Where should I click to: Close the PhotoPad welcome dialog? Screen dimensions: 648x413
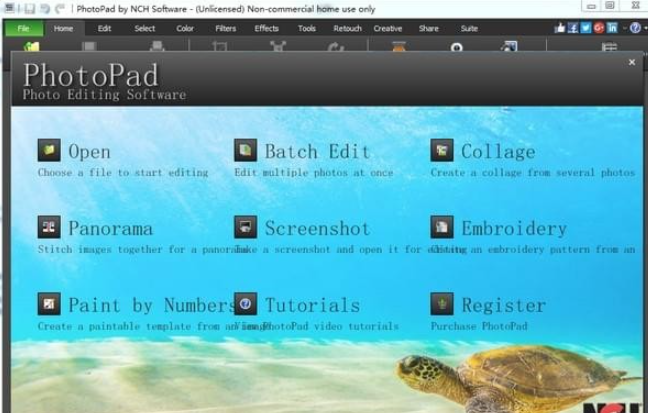pos(631,62)
